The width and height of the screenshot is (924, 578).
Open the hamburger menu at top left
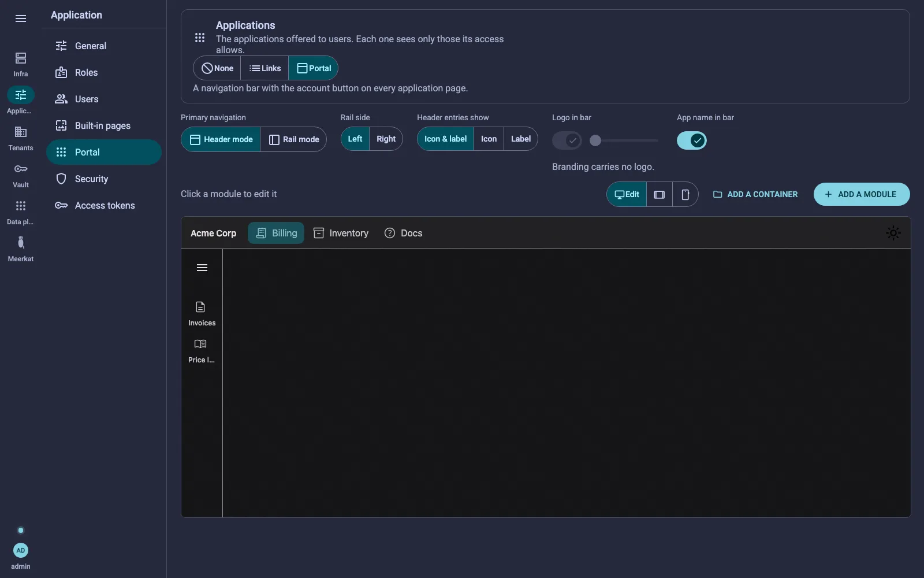click(21, 18)
